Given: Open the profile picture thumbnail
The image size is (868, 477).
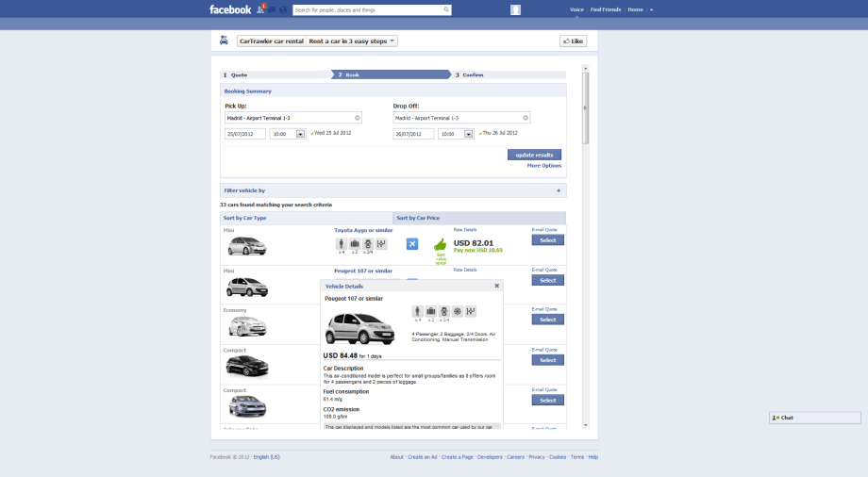Looking at the screenshot, I should click(x=515, y=9).
